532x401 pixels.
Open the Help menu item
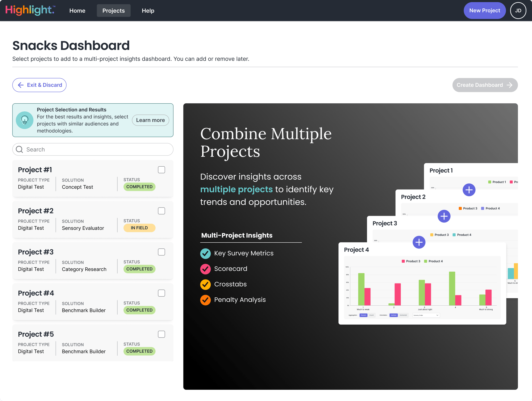pyautogui.click(x=148, y=11)
